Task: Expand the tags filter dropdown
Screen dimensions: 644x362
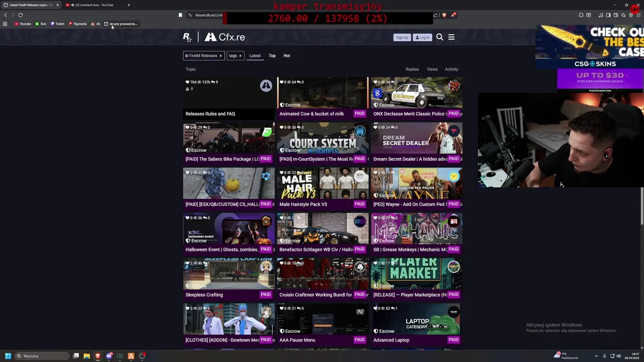Action: pos(235,56)
